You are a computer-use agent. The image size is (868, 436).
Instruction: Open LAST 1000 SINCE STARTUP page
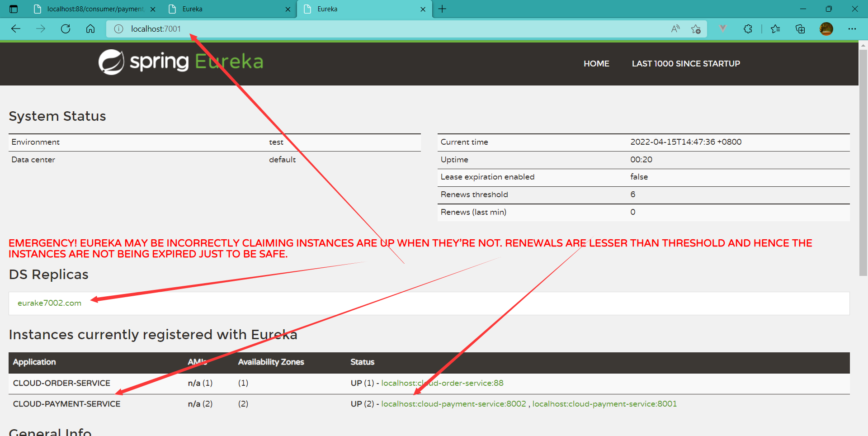click(686, 64)
